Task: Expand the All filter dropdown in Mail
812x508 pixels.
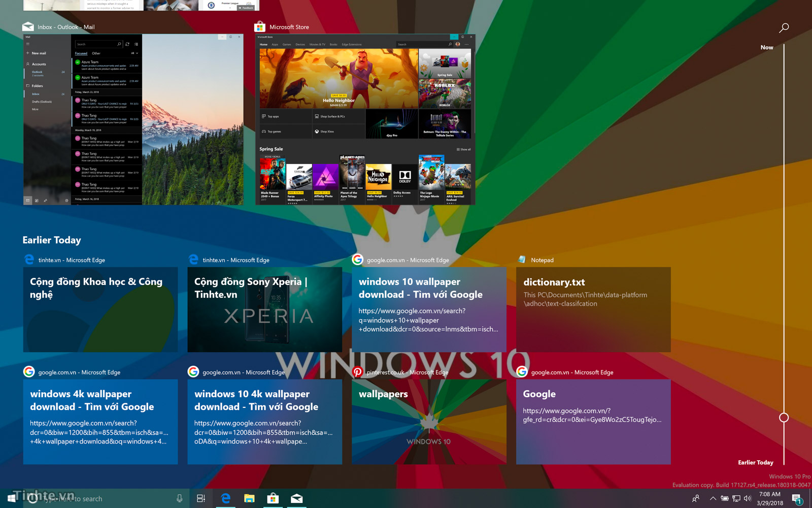Action: 134,53
